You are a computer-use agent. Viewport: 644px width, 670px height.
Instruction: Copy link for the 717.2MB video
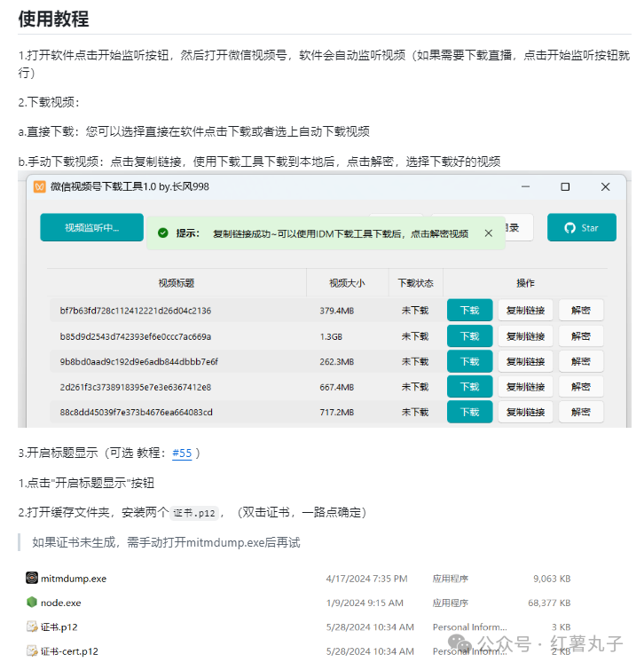click(525, 412)
